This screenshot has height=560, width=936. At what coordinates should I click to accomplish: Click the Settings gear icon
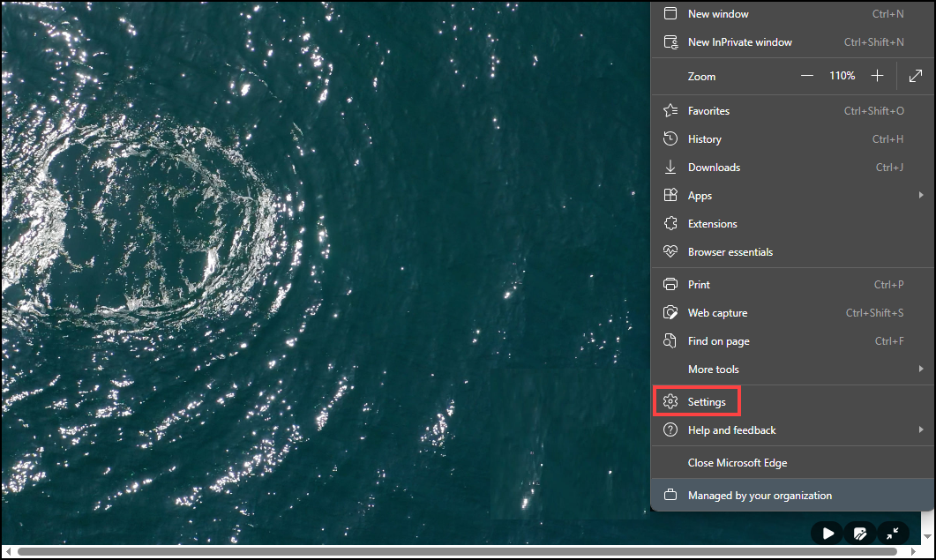[x=670, y=402]
